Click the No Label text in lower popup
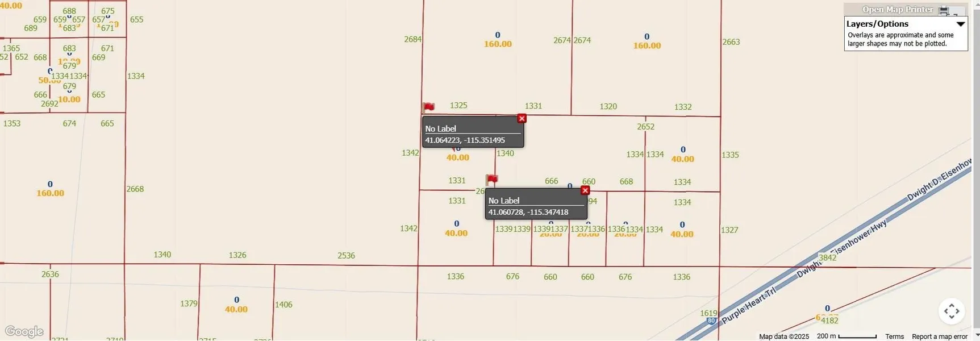Screen dimensions: 980x341 click(504, 201)
